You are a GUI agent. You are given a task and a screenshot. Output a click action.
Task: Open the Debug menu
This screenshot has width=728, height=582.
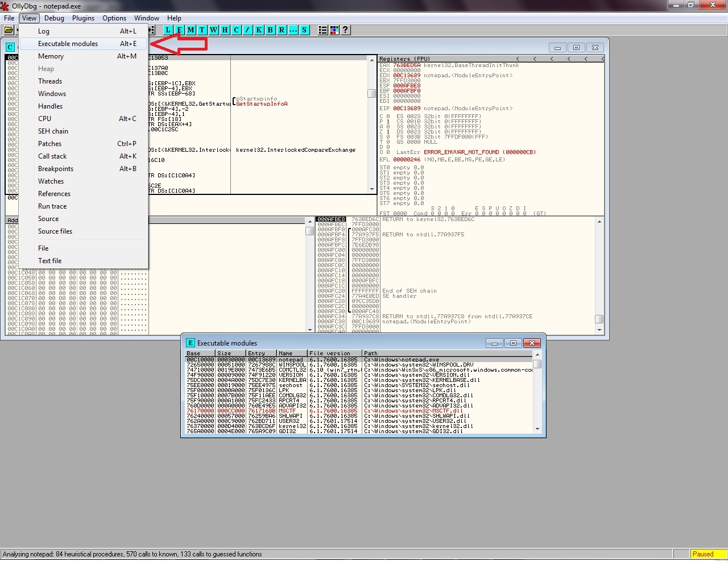pyautogui.click(x=54, y=18)
